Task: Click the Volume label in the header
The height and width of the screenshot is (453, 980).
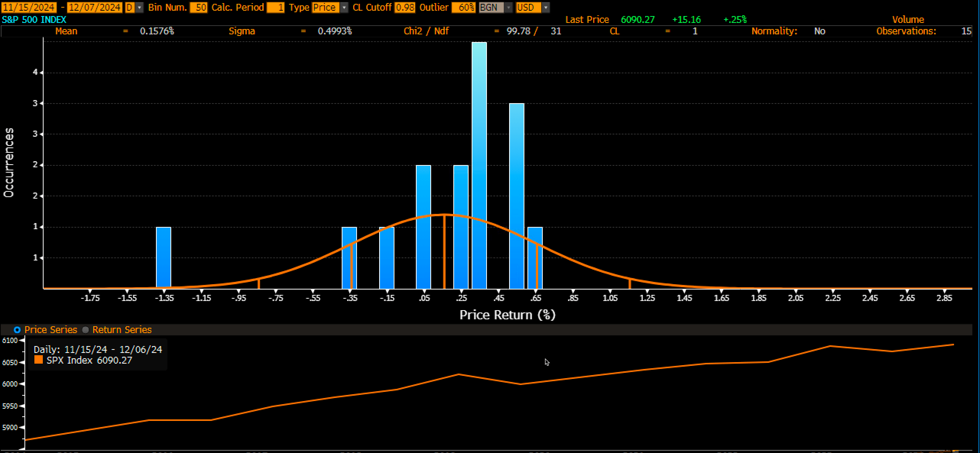Action: tap(908, 19)
